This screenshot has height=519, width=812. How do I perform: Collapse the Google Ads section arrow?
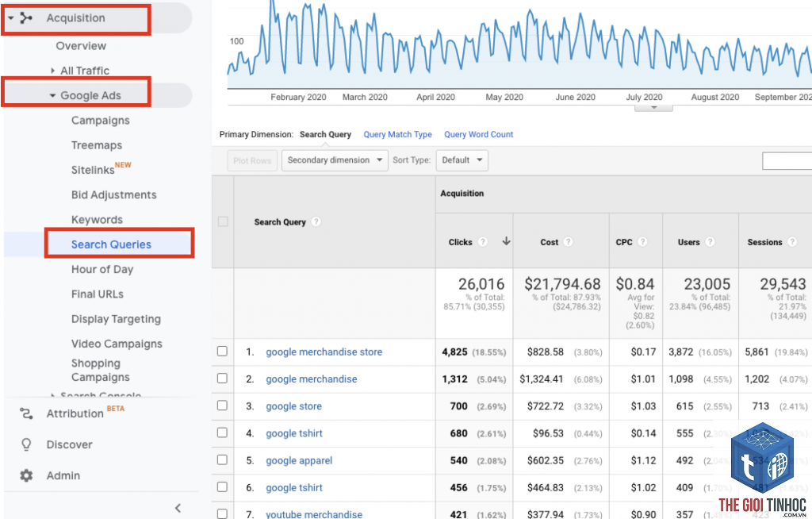(x=52, y=95)
